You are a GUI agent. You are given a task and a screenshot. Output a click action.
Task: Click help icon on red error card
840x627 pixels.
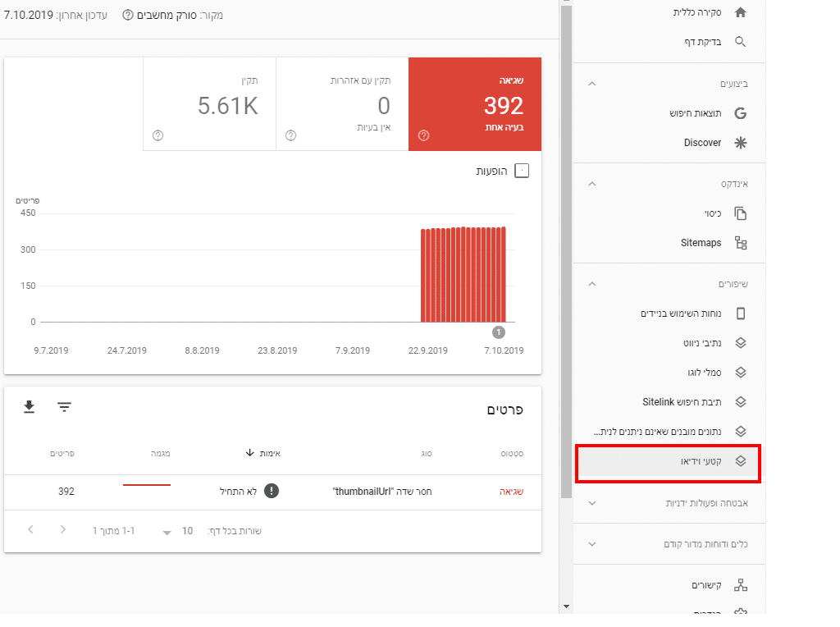(424, 135)
